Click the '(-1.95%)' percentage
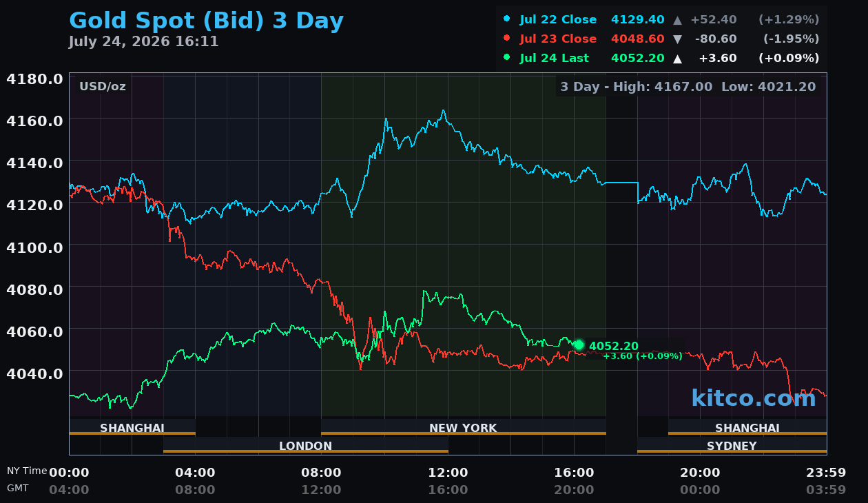The image size is (868, 503). click(x=792, y=39)
